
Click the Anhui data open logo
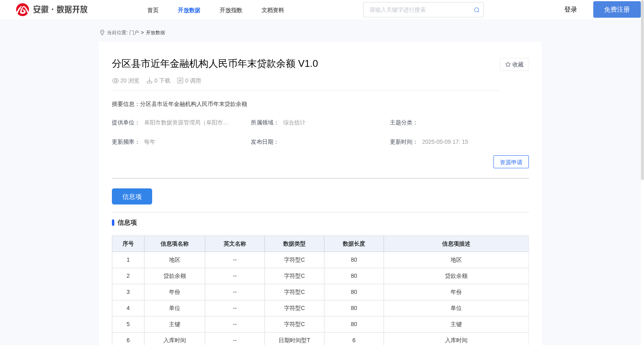point(52,10)
